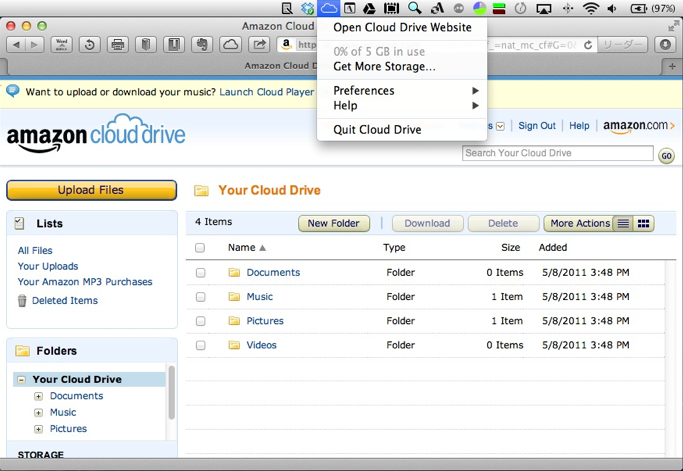Select Get More Storage menu item
Viewport: 683px width, 471px height.
[x=402, y=67]
